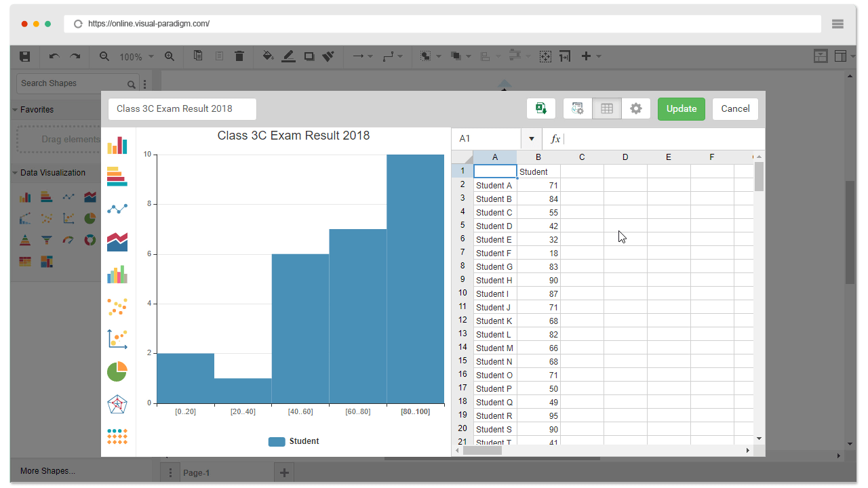Select the Fill Color tool
Image resolution: width=868 pixels, height=488 pixels.
tap(268, 56)
